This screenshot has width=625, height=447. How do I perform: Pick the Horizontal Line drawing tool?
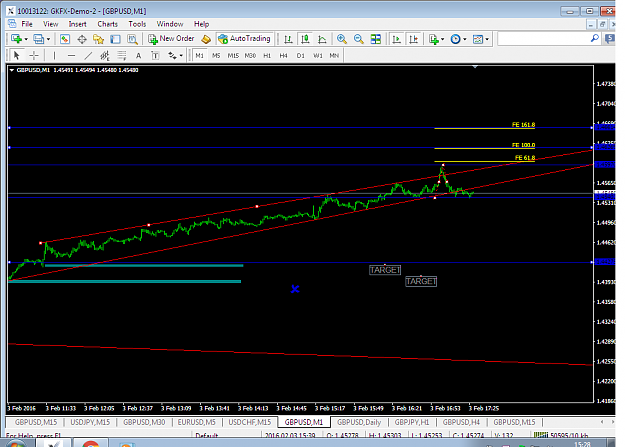[71, 55]
